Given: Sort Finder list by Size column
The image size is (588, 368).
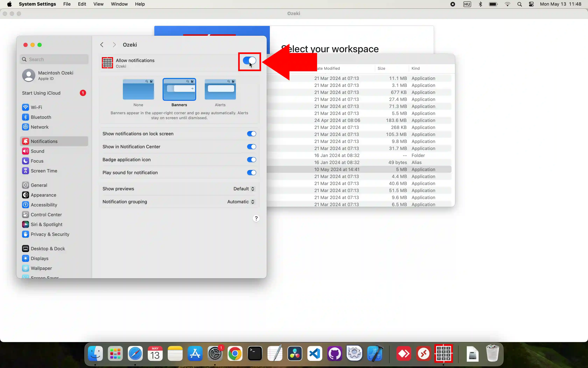Looking at the screenshot, I should [392, 68].
